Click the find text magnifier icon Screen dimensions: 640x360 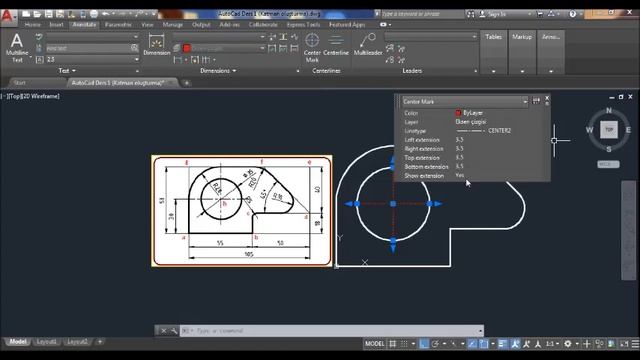click(x=134, y=48)
